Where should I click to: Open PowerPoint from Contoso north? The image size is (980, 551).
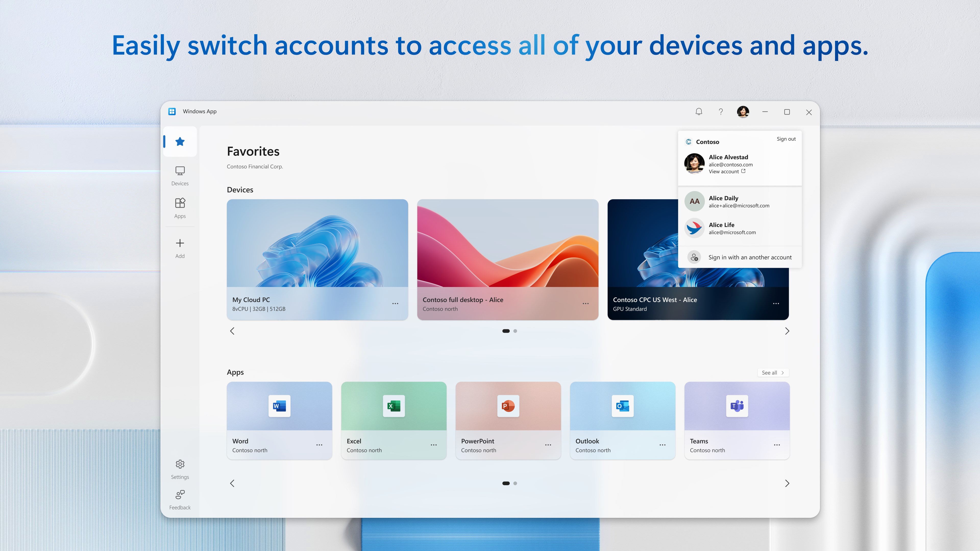click(508, 406)
